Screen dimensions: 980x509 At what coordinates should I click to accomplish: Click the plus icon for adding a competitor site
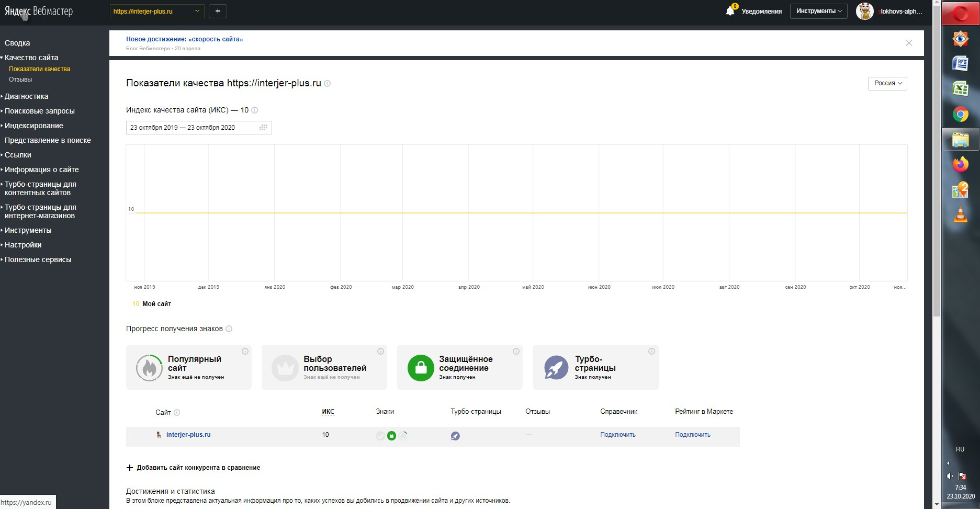[x=130, y=468]
